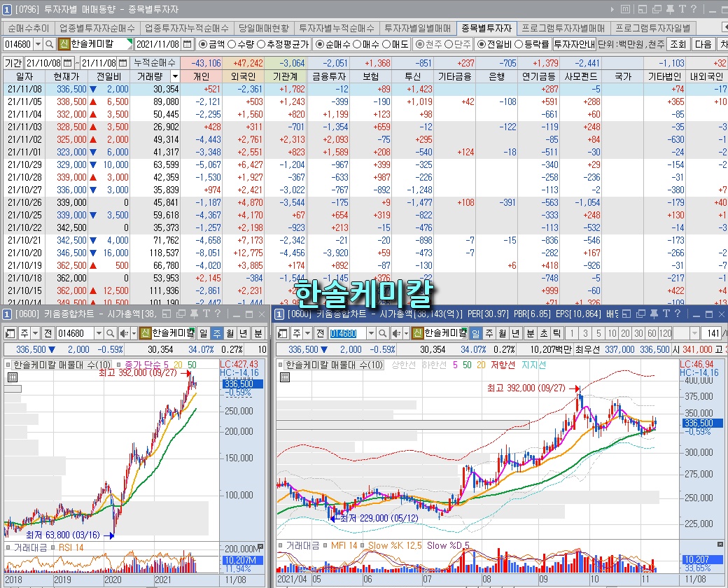
Task: Open help icon in investor window title bar
Action: coord(694,9)
